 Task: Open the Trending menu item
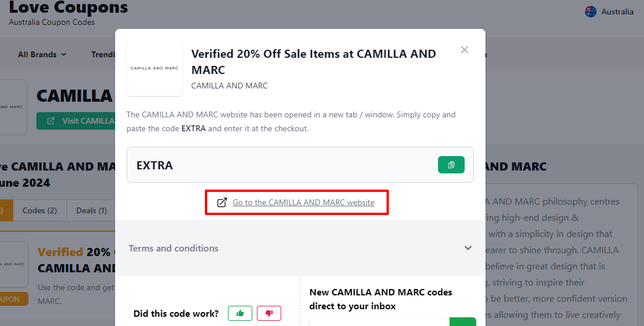click(103, 54)
